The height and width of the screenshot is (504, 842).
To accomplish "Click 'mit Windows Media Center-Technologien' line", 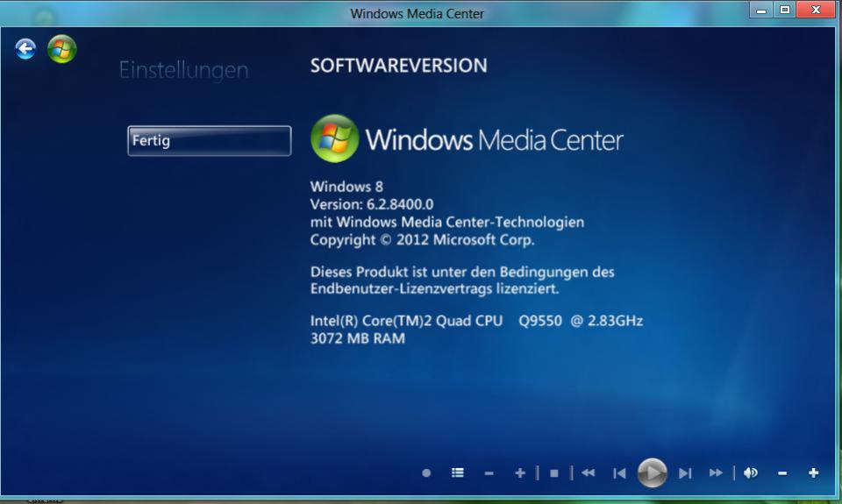I will [446, 223].
